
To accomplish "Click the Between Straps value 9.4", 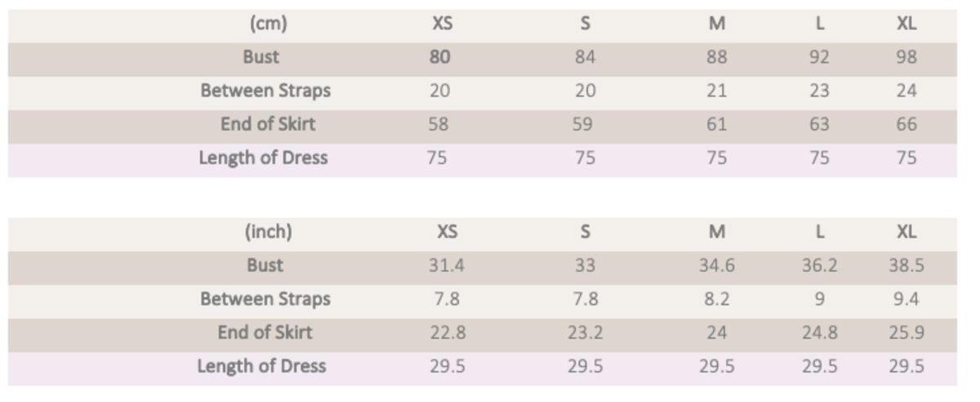I will tap(906, 299).
